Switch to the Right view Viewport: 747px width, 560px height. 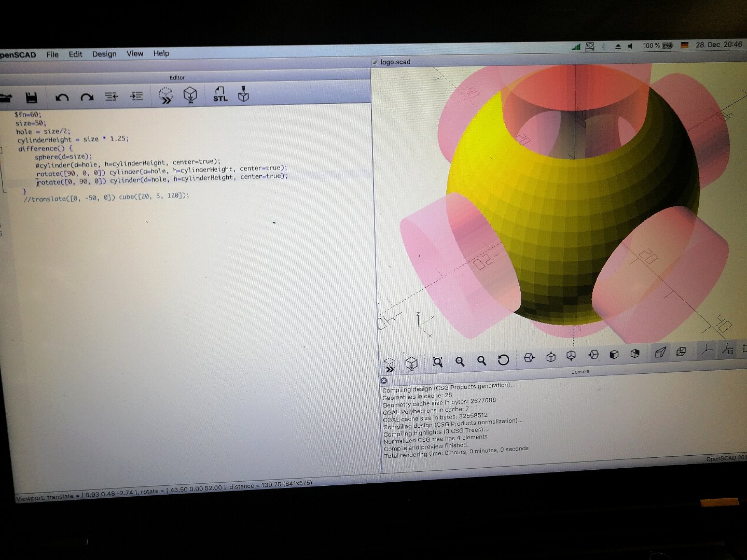pos(529,358)
